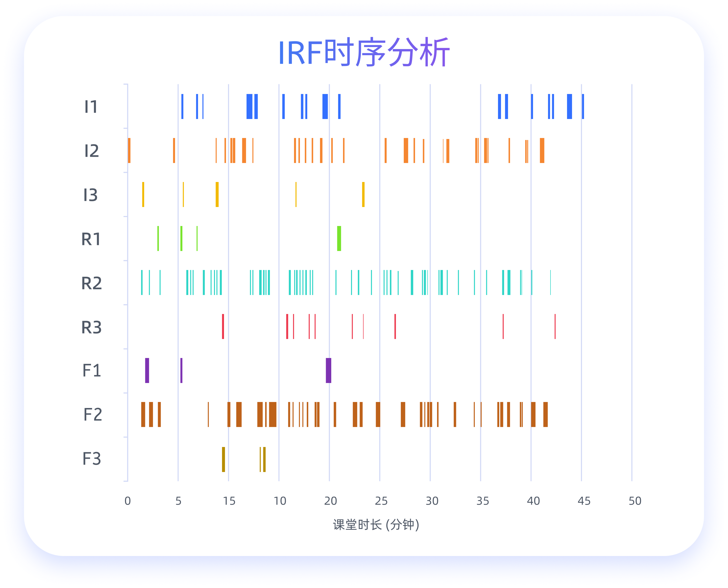
Task: Select the R1 row label
Action: pos(91,239)
